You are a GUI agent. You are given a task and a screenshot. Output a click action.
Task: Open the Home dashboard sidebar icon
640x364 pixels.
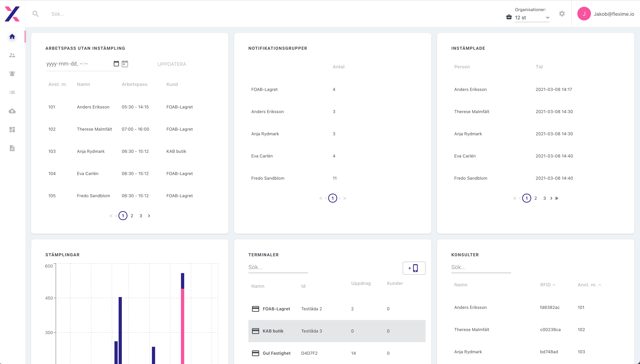pyautogui.click(x=12, y=37)
